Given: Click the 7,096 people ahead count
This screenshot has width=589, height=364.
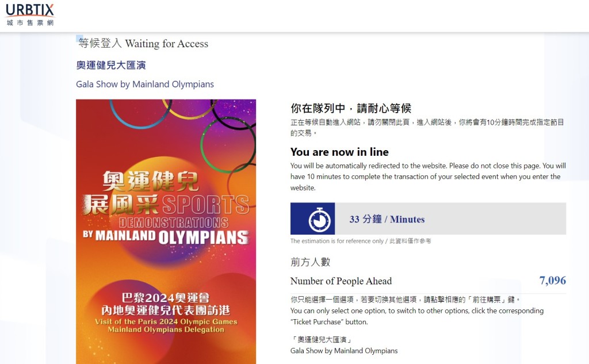Looking at the screenshot, I should tap(552, 280).
